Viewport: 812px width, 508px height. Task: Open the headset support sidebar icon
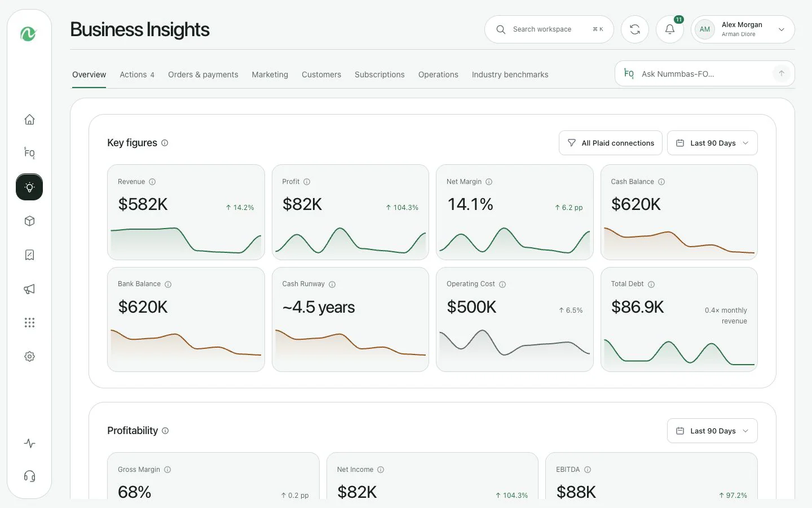pyautogui.click(x=29, y=476)
